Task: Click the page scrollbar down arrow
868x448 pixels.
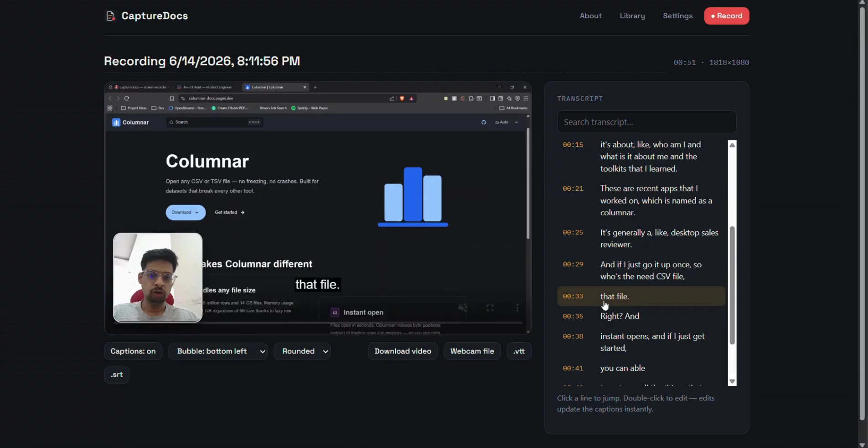Action: point(862,445)
